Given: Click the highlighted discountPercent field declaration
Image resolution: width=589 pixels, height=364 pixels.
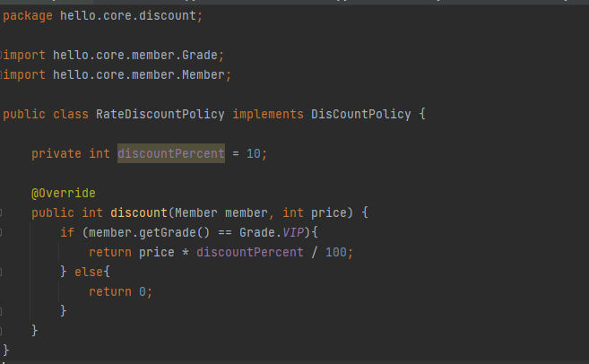Looking at the screenshot, I should tap(171, 153).
